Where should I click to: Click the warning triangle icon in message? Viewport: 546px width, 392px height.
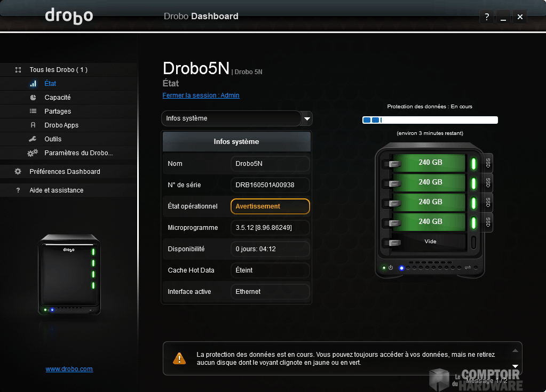[x=179, y=358]
